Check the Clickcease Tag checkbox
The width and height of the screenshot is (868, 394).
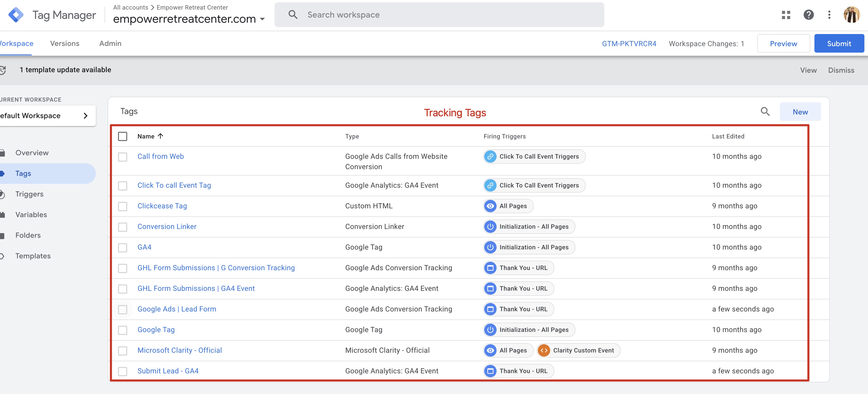tap(123, 207)
